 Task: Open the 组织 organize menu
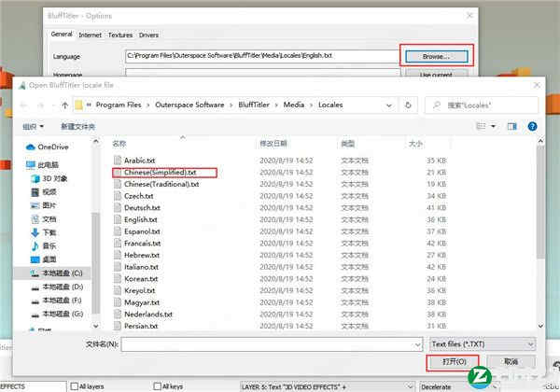tap(33, 126)
